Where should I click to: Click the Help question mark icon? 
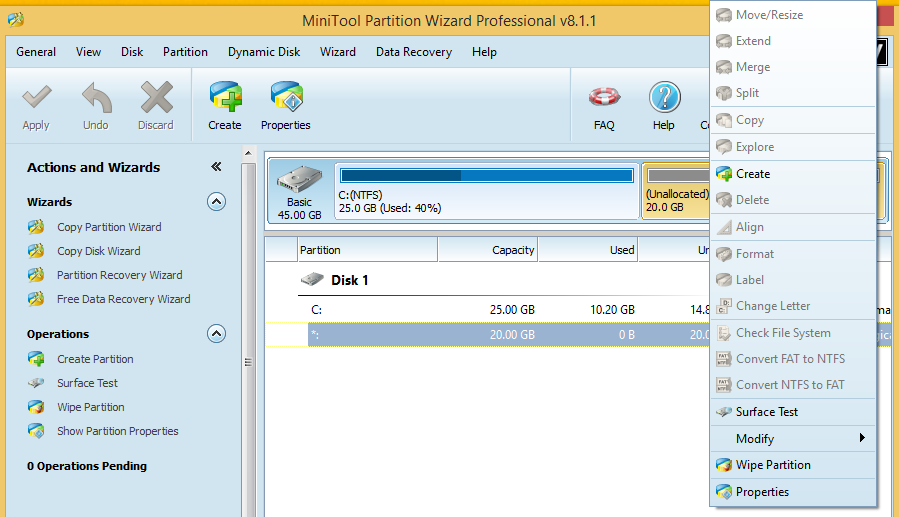[x=665, y=97]
